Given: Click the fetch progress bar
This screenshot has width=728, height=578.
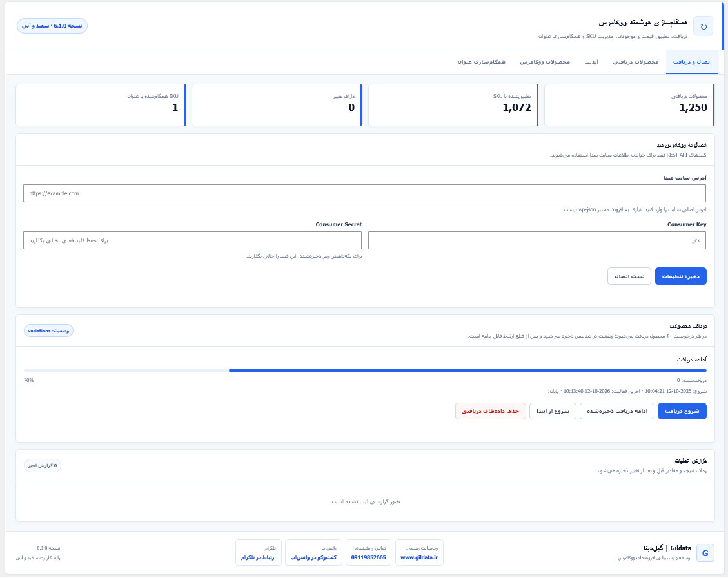Looking at the screenshot, I should click(x=365, y=371).
